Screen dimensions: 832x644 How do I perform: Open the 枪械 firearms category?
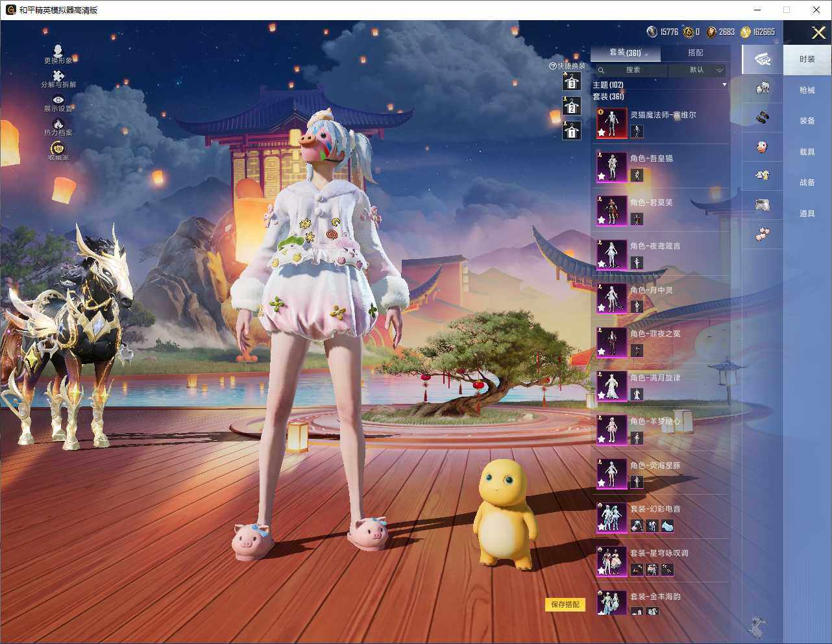tap(807, 90)
